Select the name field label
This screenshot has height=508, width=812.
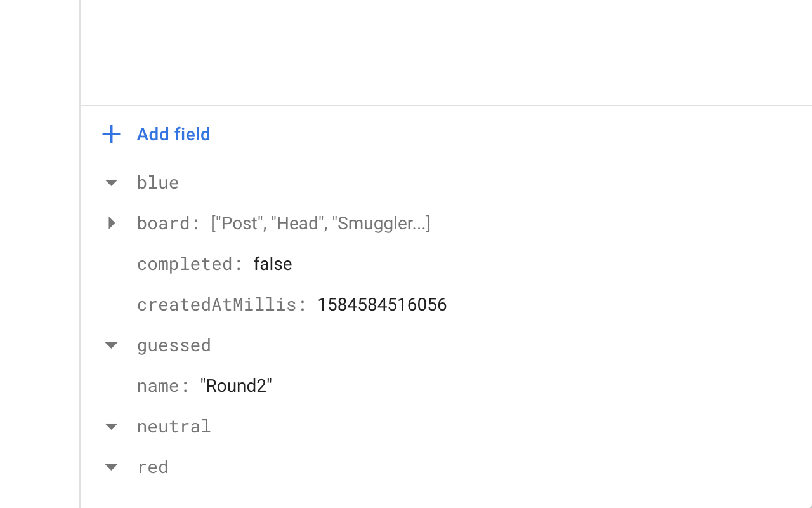click(158, 385)
